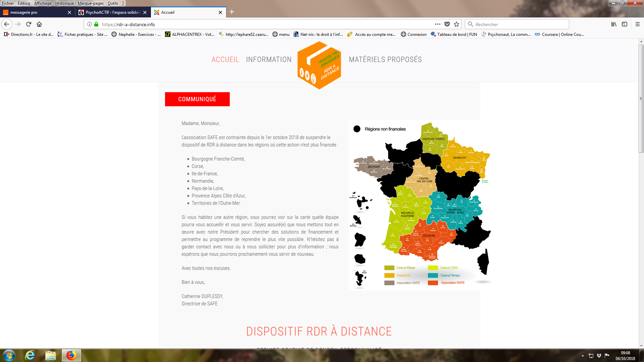Image resolution: width=644 pixels, height=362 pixels.
Task: Open lephare52.caaru bookmark
Action: 244,34
